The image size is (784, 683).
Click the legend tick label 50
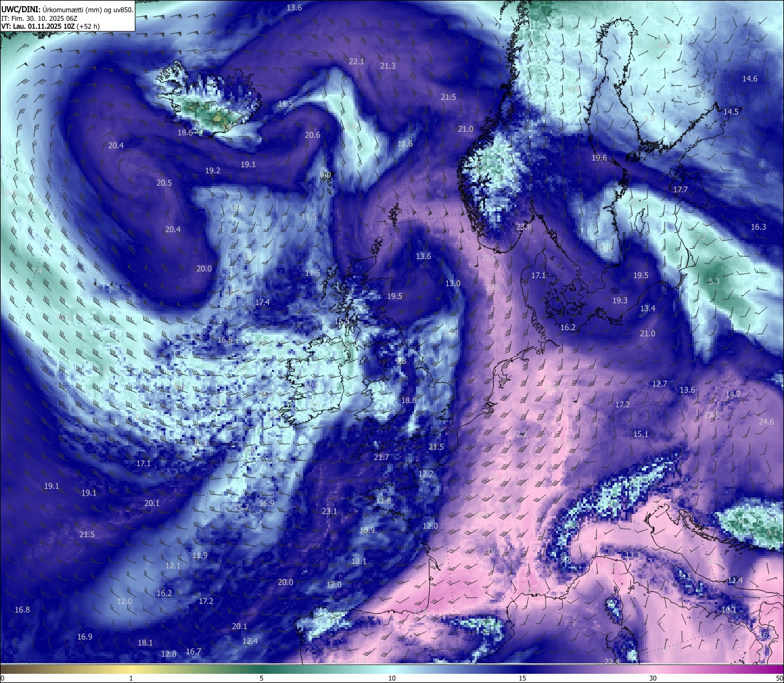tap(779, 678)
